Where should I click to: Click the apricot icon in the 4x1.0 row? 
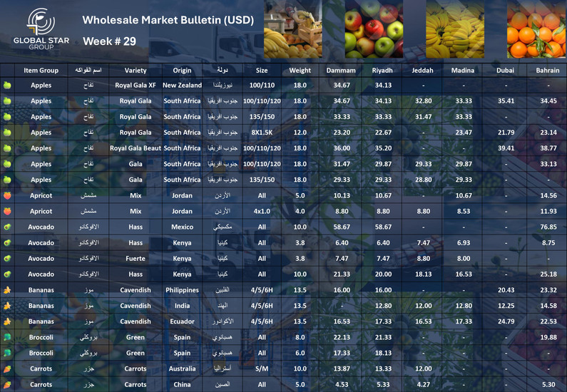click(7, 212)
